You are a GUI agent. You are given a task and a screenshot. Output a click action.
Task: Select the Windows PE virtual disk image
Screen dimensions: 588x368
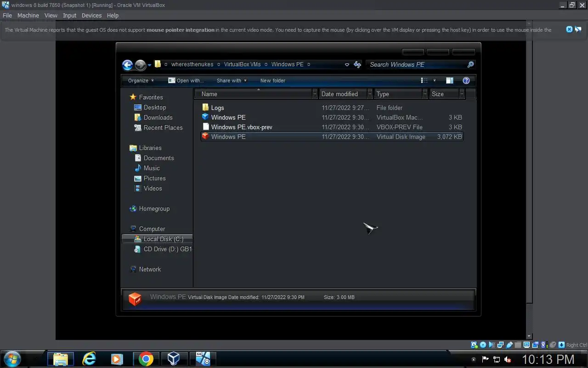(x=332, y=137)
